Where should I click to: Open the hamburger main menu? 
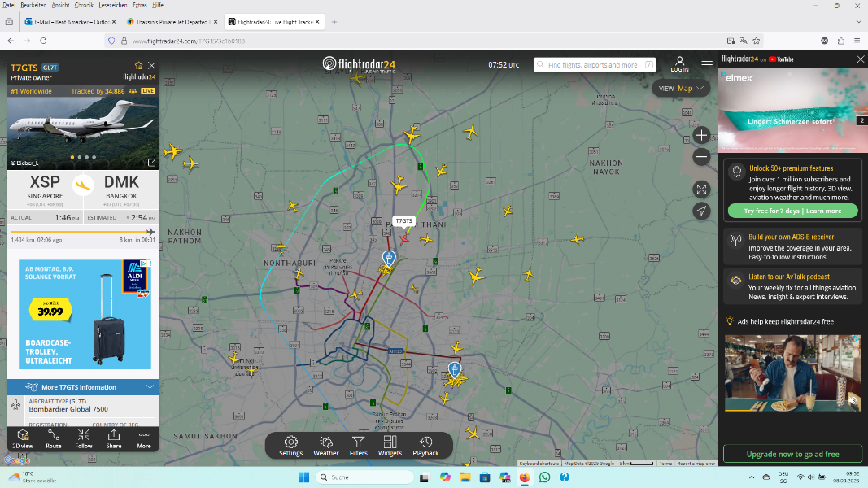[707, 64]
